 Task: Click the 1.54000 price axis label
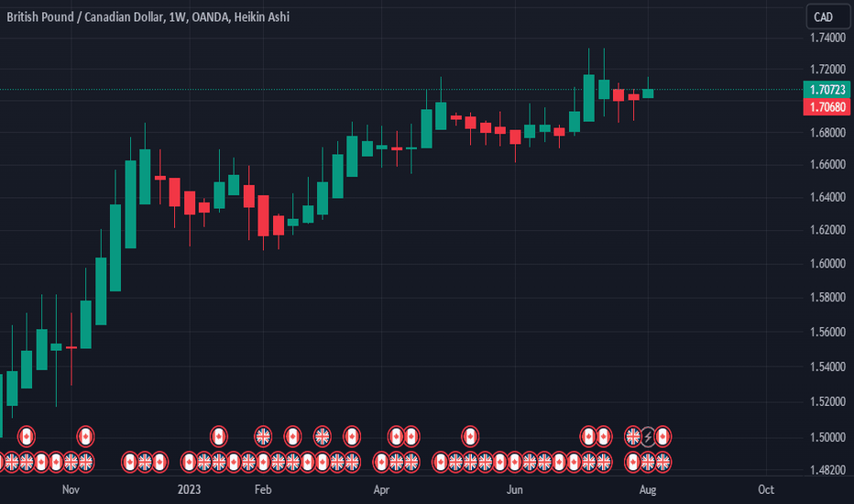click(827, 367)
